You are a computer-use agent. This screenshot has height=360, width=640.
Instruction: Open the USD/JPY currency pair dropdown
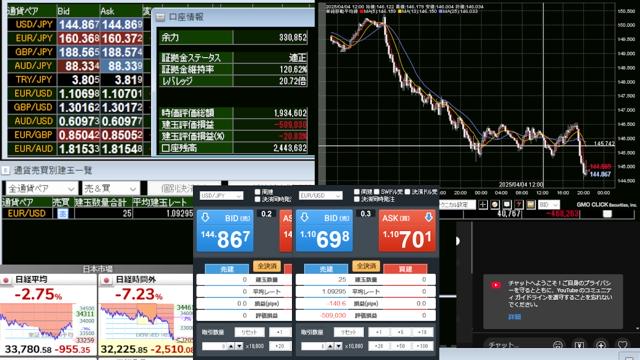[x=221, y=196]
